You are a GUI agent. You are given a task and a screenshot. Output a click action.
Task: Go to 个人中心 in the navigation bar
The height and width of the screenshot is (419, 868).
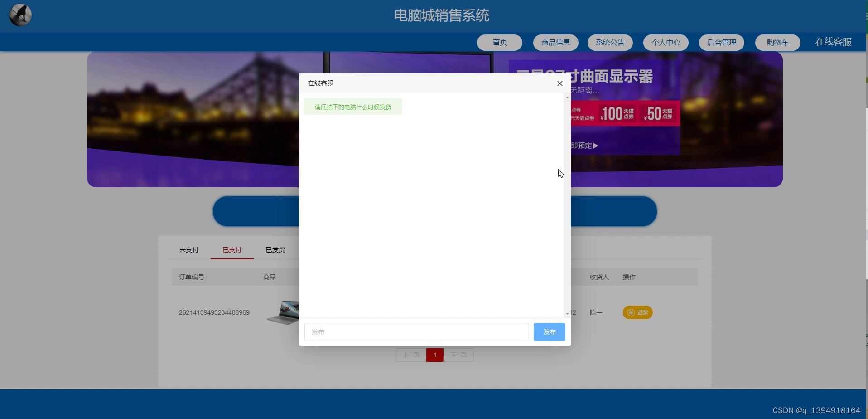(666, 43)
